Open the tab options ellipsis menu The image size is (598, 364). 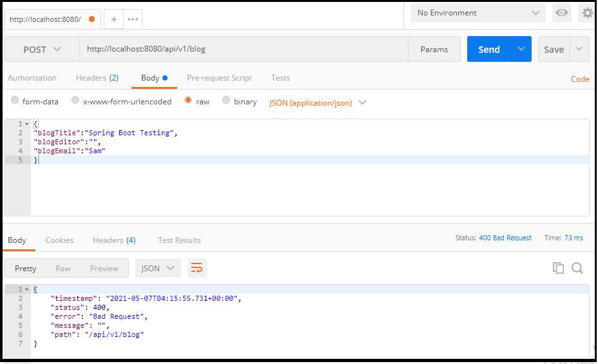(133, 19)
